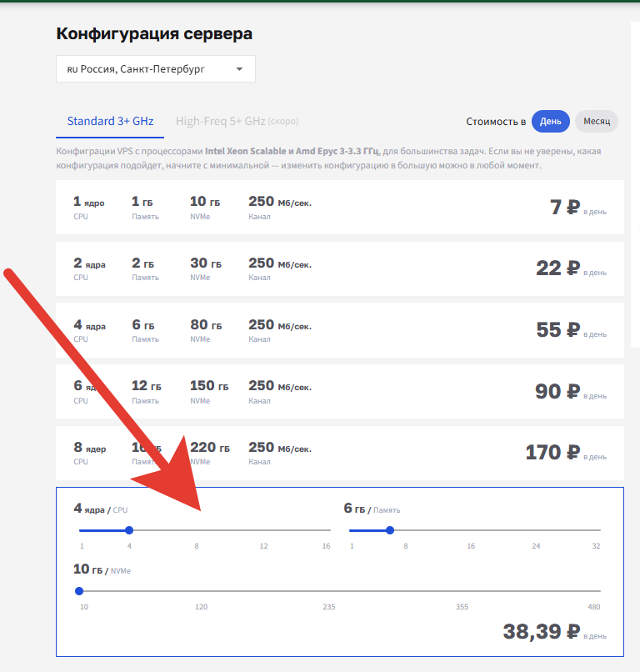
Task: Select the 2 ядра 22 ₽ plan
Action: tap(339, 268)
